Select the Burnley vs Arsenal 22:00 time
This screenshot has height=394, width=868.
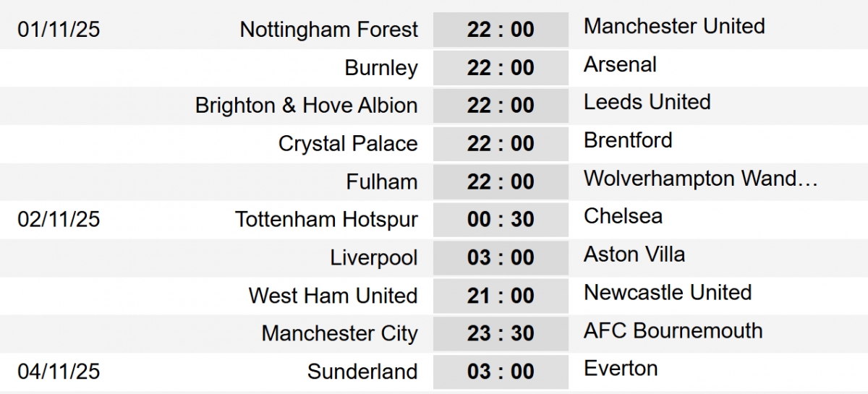coord(501,68)
